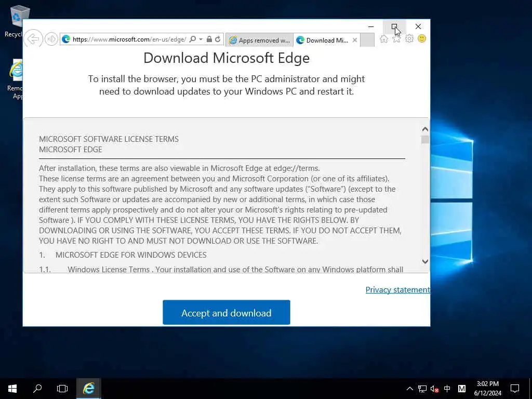Toggle the Chinese input mode indicator
532x399 pixels.
pyautogui.click(x=447, y=389)
